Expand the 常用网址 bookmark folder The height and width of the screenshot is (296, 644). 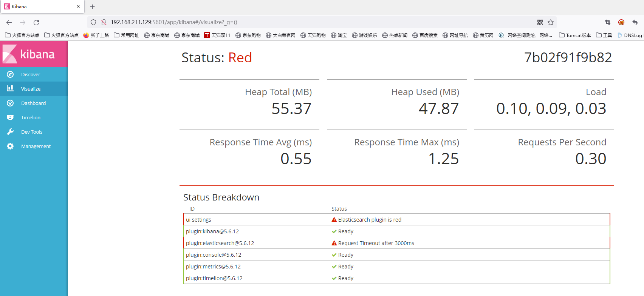pos(126,35)
